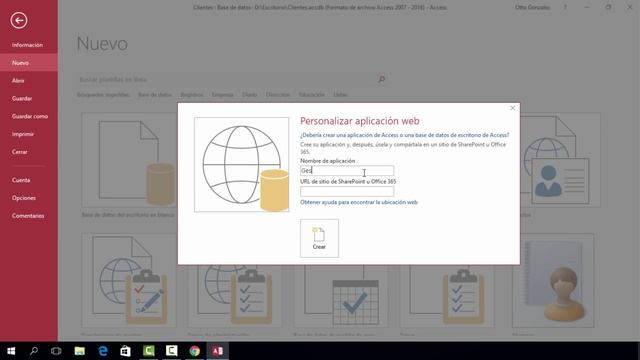Select the person bust template thumbnail
This screenshot has height=360, width=640.
pos(553,280)
